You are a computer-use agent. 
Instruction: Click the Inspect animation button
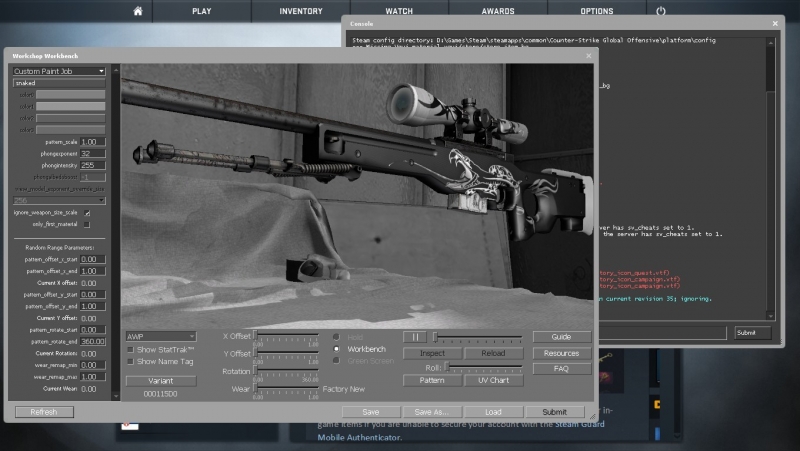[432, 353]
